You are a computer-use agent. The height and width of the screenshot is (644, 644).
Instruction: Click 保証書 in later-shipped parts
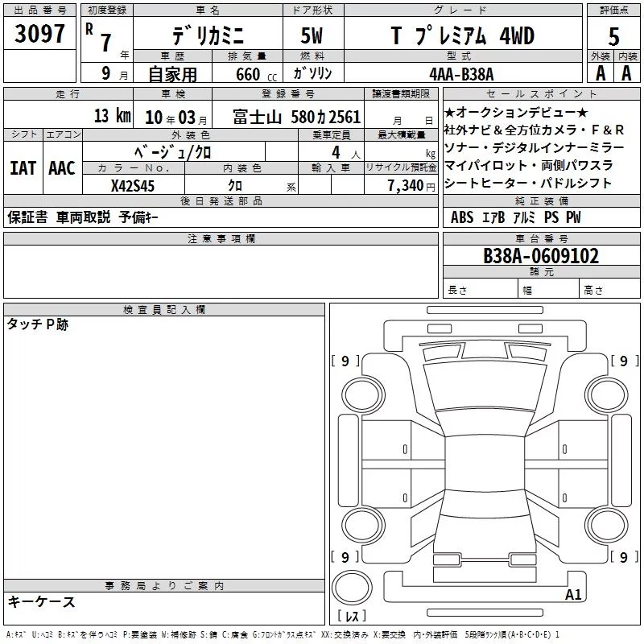click(x=27, y=217)
